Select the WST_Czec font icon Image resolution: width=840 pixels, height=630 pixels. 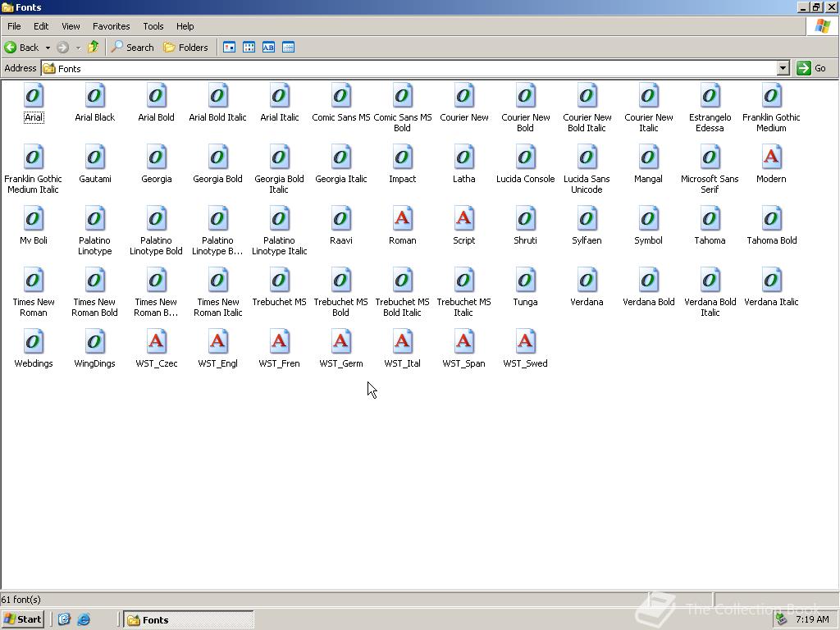pyautogui.click(x=157, y=342)
